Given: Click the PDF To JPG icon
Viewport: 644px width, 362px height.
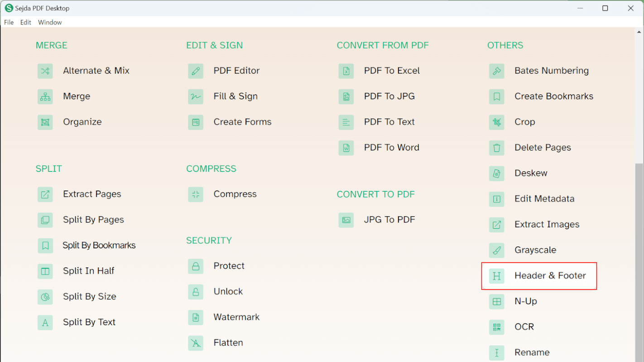Looking at the screenshot, I should pos(346,96).
